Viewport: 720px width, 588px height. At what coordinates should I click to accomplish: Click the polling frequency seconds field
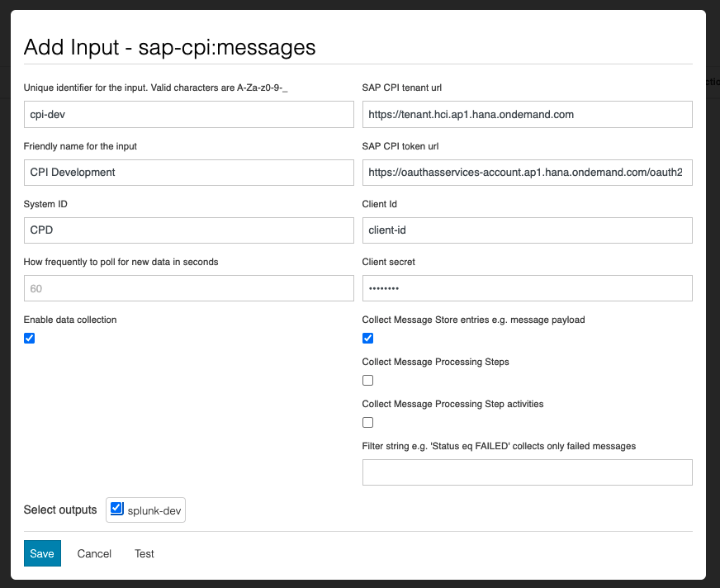click(x=188, y=288)
